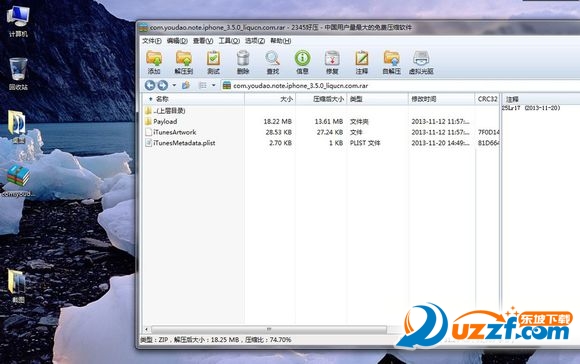This screenshot has width=580, height=364.
Task: Open the 工具(O) menu
Action: coord(229,41)
